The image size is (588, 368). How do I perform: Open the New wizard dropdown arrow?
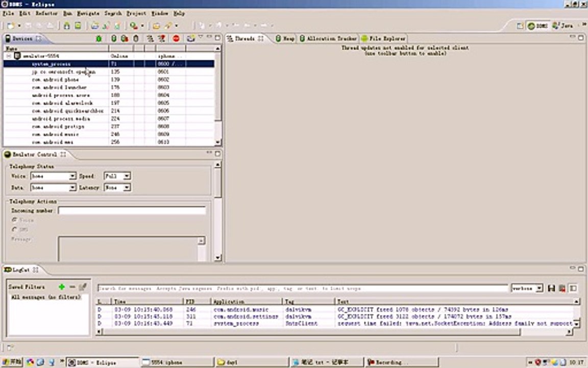click(x=19, y=26)
